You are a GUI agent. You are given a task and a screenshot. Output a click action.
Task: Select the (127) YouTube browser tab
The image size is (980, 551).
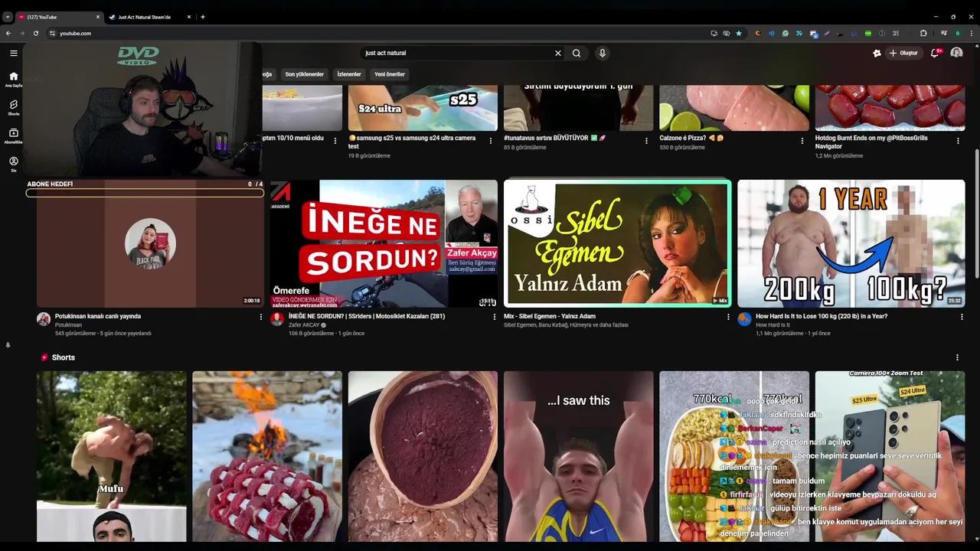click(59, 17)
